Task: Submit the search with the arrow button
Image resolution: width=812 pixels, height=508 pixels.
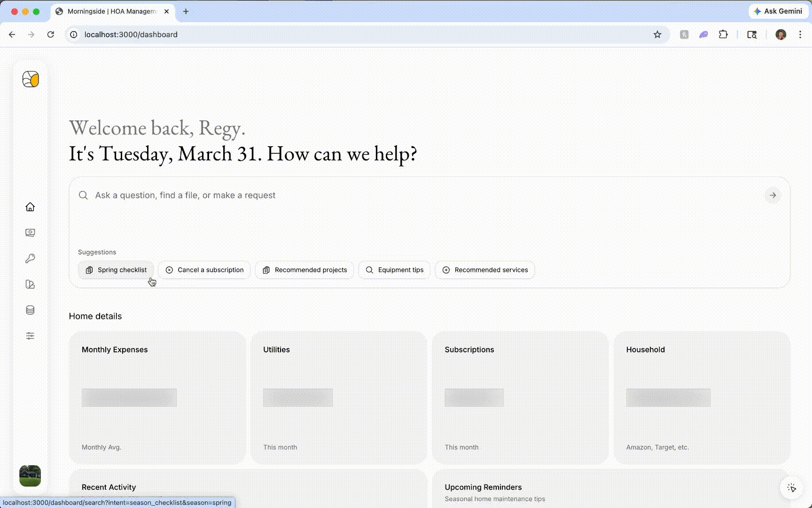Action: click(x=773, y=195)
